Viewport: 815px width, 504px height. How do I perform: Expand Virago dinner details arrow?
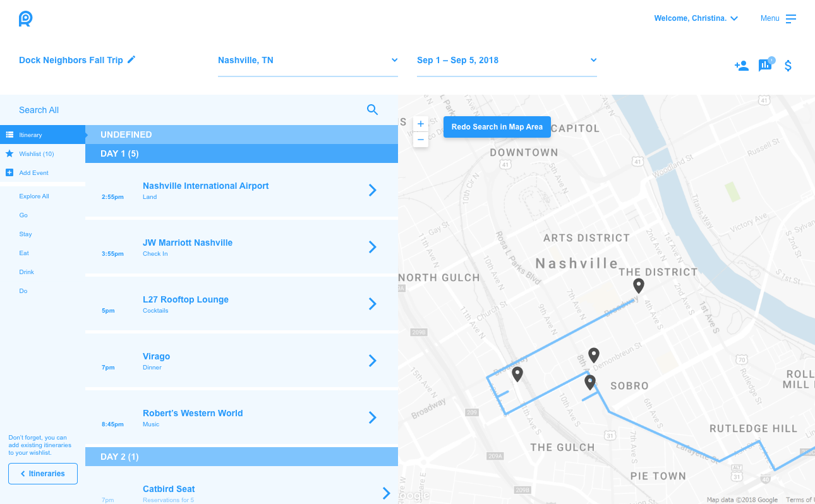pyautogui.click(x=373, y=361)
